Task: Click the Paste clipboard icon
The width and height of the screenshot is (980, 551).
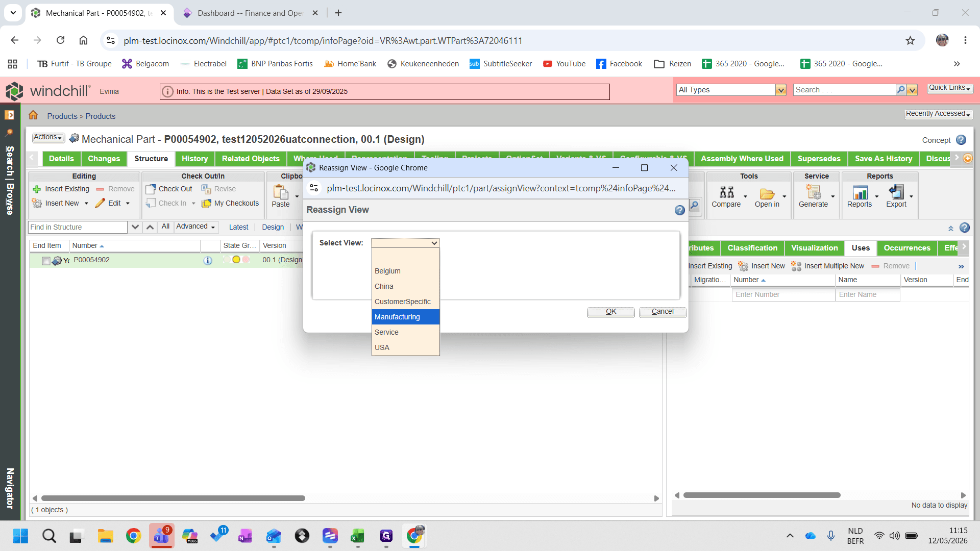Action: pos(281,192)
